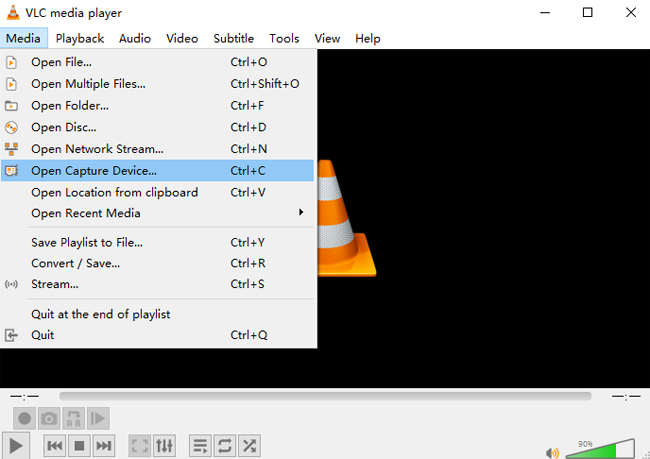Click the playback seek bar

(x=325, y=396)
